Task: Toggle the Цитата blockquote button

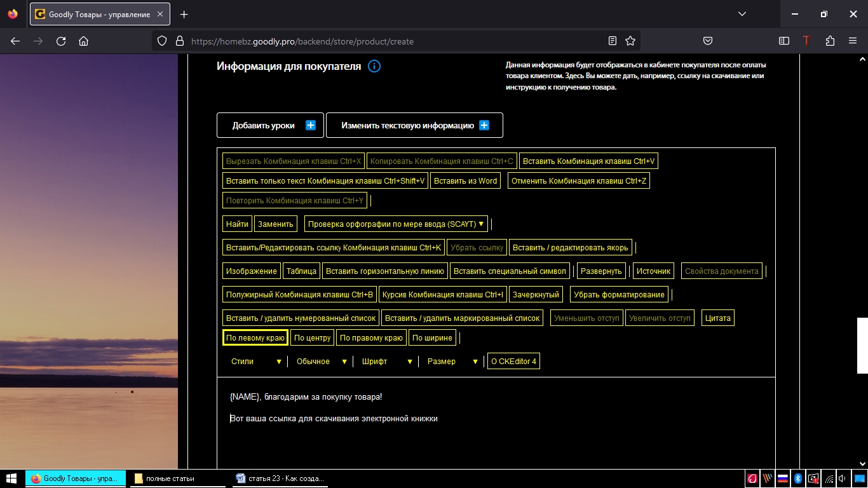Action: pos(718,318)
